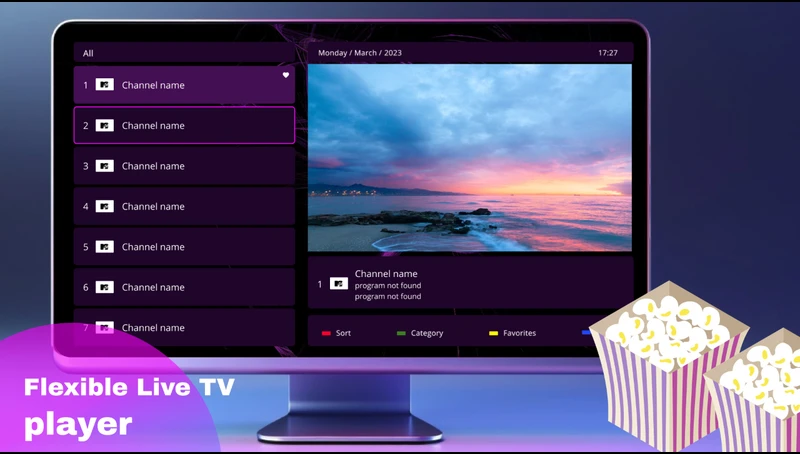The height and width of the screenshot is (454, 800).
Task: Click the MTV logo on channel 2
Action: coord(105,125)
